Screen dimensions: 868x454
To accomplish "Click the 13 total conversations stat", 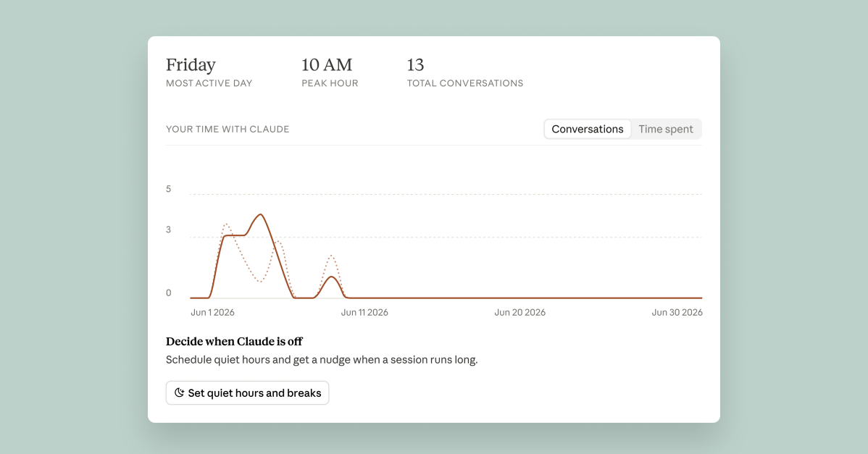I will [x=465, y=72].
